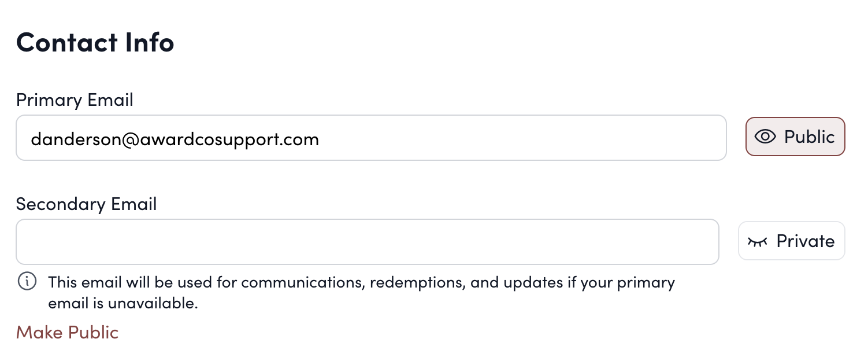
Task: Click the info circle icon below Secondary Email
Action: (x=27, y=282)
